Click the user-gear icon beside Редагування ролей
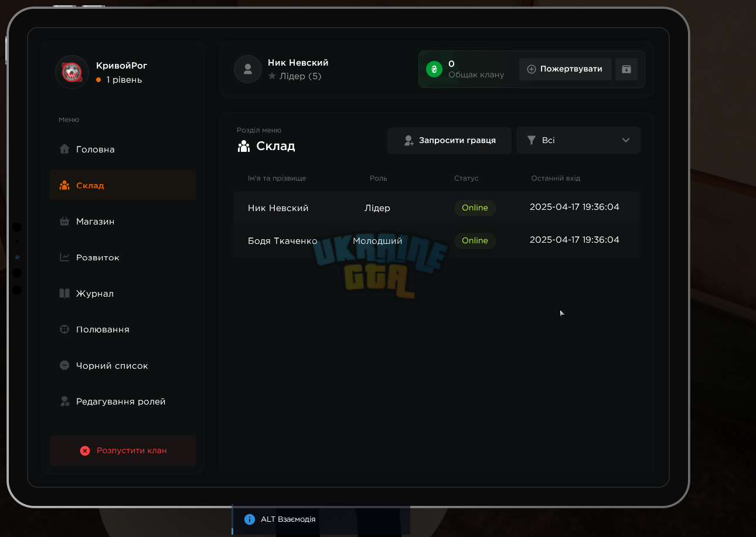 click(64, 402)
